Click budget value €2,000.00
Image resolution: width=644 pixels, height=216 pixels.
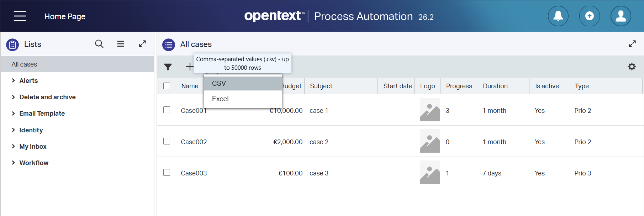pyautogui.click(x=288, y=142)
